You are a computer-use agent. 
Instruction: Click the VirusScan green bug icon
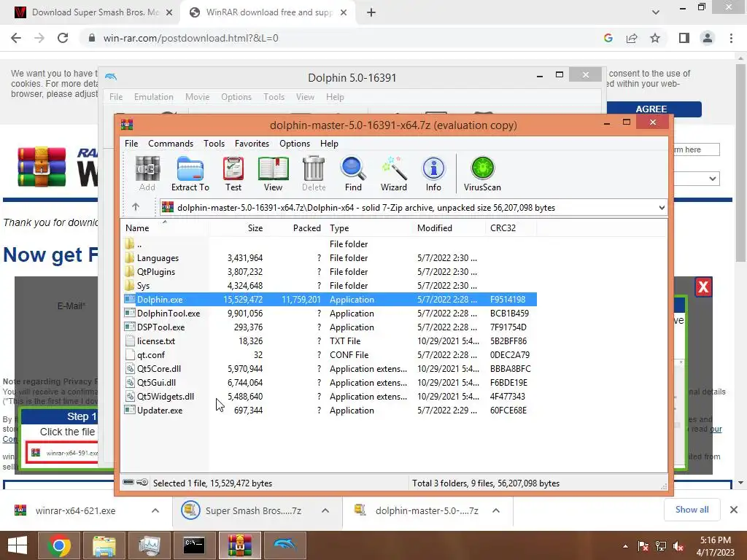click(x=482, y=174)
